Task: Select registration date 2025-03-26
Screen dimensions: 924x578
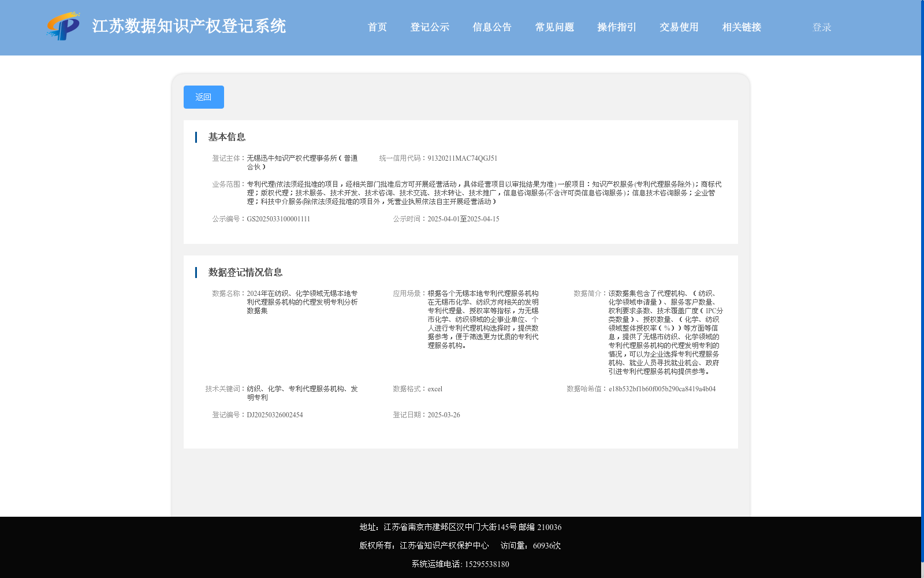Action: pos(444,415)
